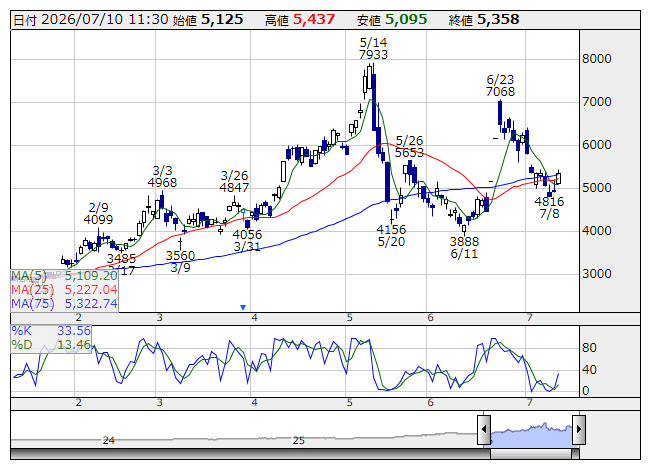Image resolution: width=653 pixels, height=470 pixels.
Task: Click the left range handle arrow
Action: click(x=484, y=429)
